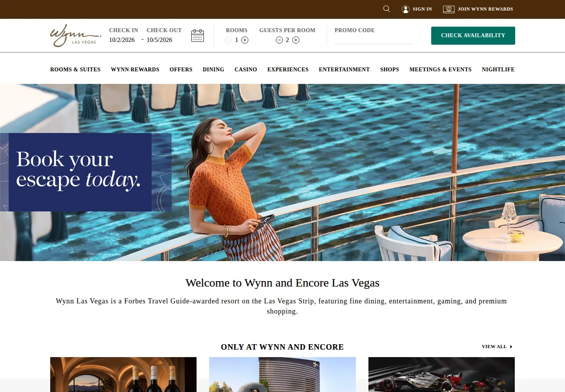Go to the Offers menu
This screenshot has width=565, height=392.
[x=181, y=69]
